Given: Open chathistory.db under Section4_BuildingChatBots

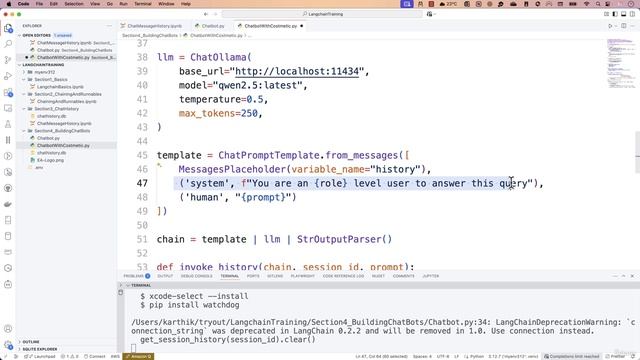Looking at the screenshot, I should click(51, 153).
